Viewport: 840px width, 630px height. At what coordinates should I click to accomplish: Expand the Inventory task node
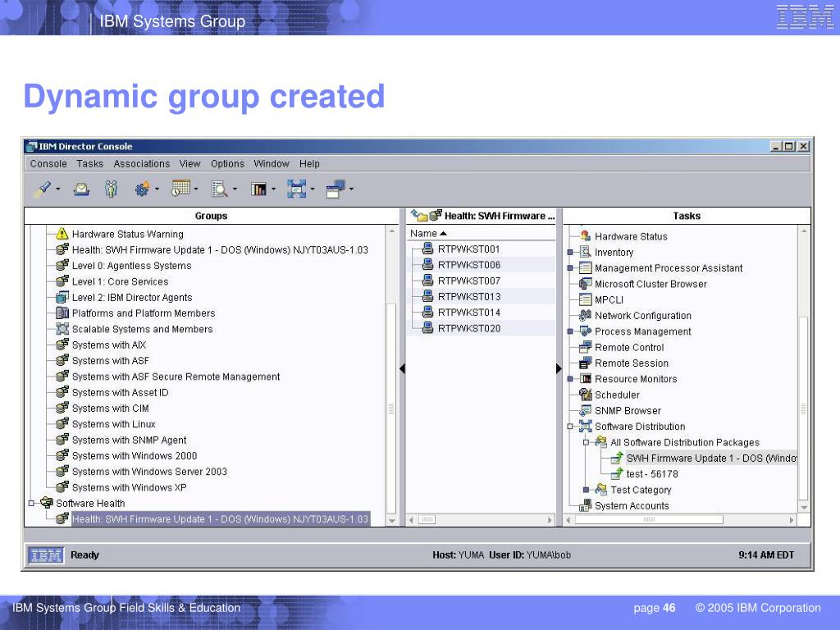570,253
